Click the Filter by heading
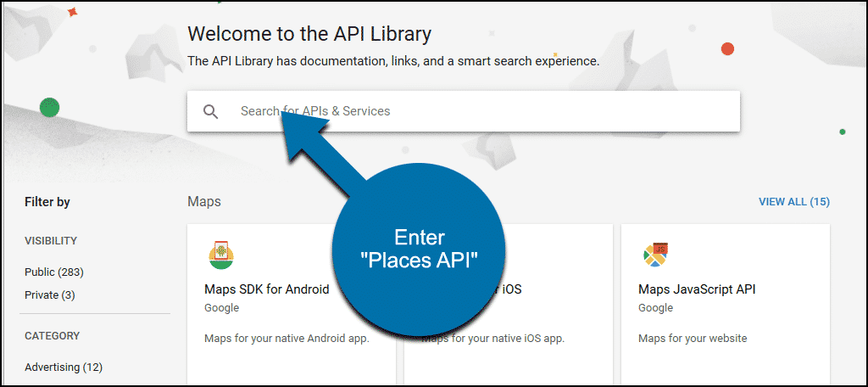Viewport: 868px width, 387px height. (x=47, y=202)
